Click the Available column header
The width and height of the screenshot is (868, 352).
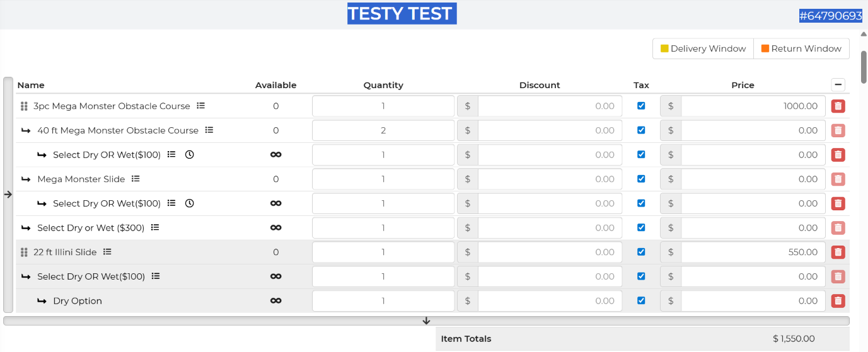click(275, 85)
